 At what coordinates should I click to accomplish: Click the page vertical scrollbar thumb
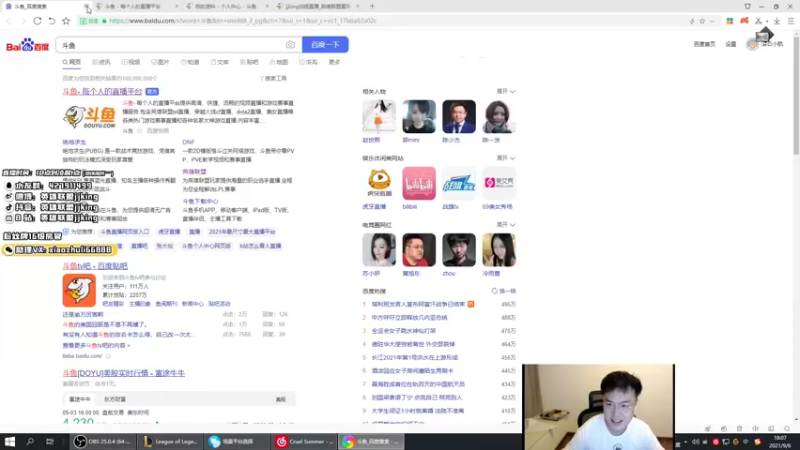[796, 94]
